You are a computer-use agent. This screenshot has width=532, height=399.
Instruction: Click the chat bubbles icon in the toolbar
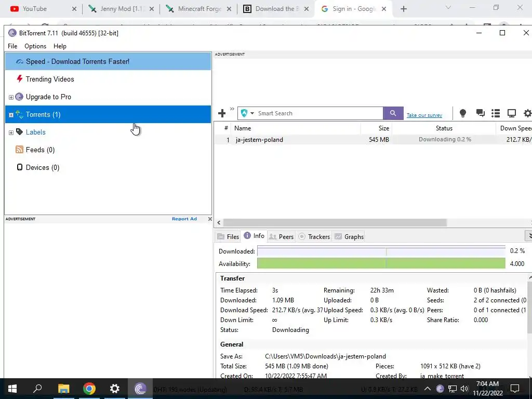tap(480, 113)
